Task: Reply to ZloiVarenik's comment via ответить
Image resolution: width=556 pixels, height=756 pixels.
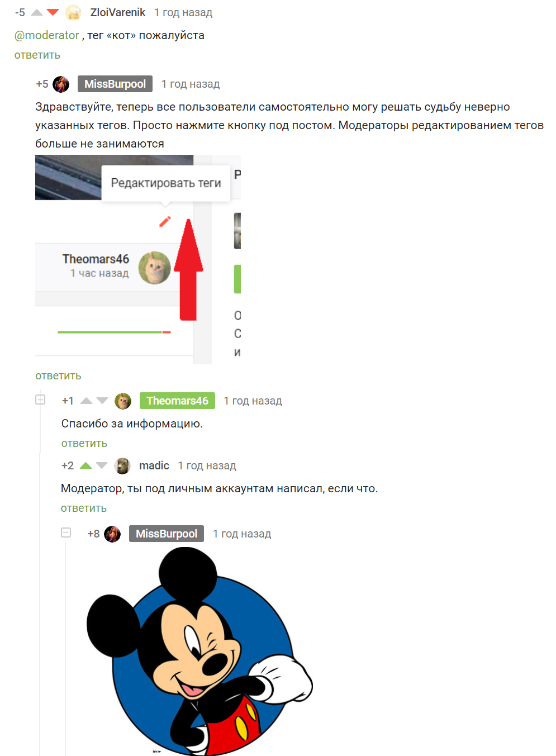Action: 37,55
